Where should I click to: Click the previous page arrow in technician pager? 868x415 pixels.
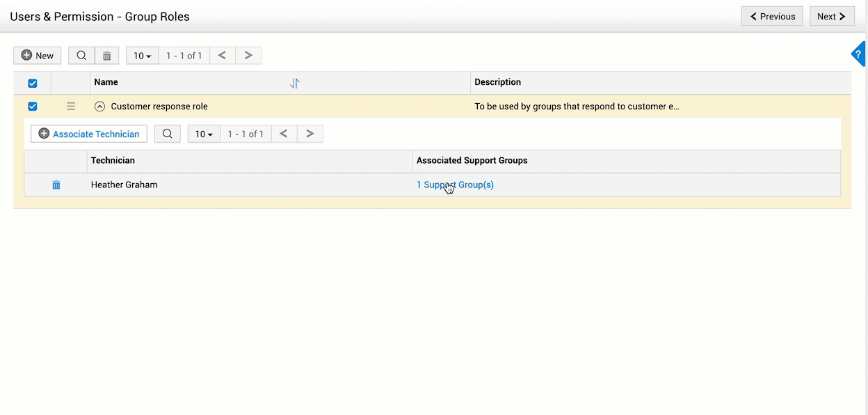click(x=284, y=134)
